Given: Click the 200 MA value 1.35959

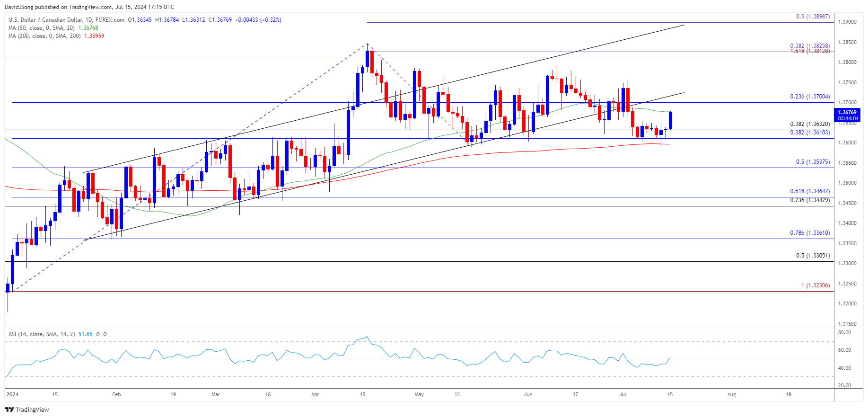Looking at the screenshot, I should (94, 36).
